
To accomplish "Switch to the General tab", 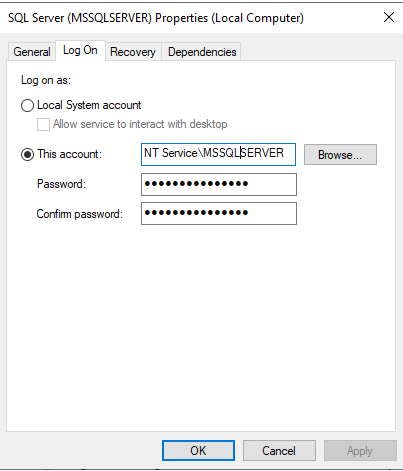I will click(31, 52).
